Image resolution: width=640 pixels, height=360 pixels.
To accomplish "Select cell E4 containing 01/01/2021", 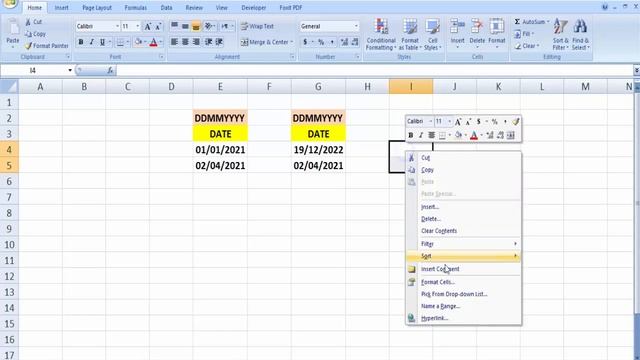I will click(220, 150).
